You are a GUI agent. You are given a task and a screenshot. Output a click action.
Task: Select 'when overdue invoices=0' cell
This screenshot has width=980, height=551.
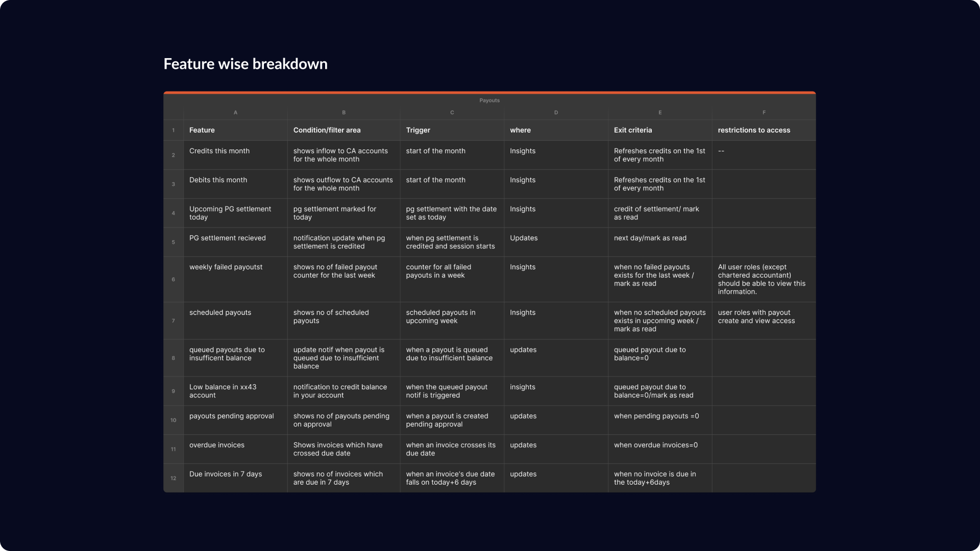click(x=660, y=449)
